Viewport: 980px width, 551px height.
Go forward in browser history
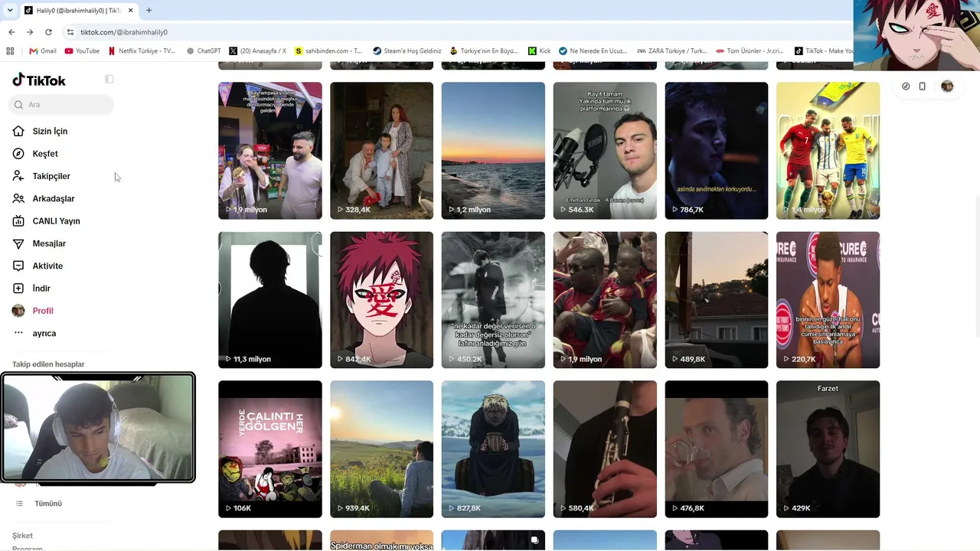click(30, 32)
